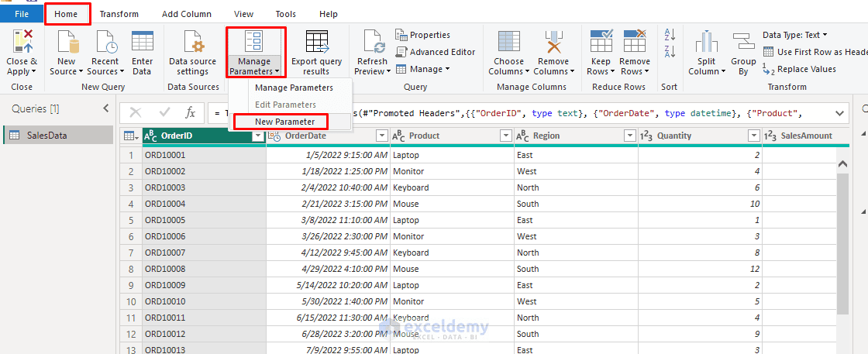Cancel the formula edit with X

click(x=135, y=113)
